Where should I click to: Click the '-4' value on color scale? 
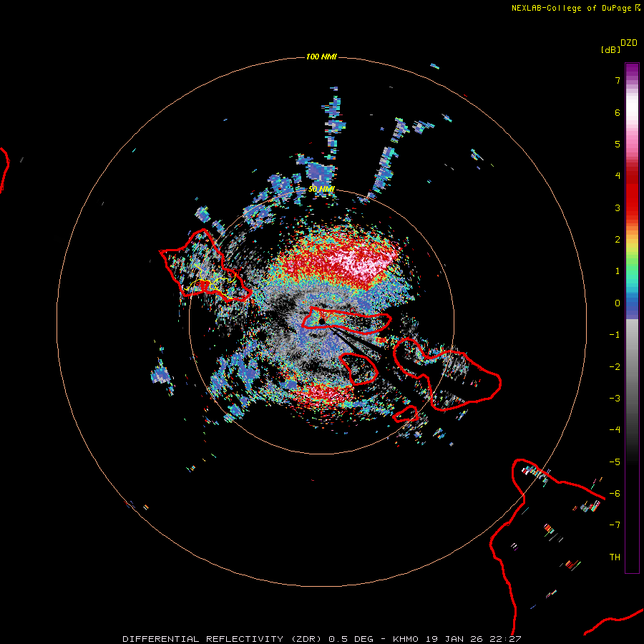[x=615, y=430]
